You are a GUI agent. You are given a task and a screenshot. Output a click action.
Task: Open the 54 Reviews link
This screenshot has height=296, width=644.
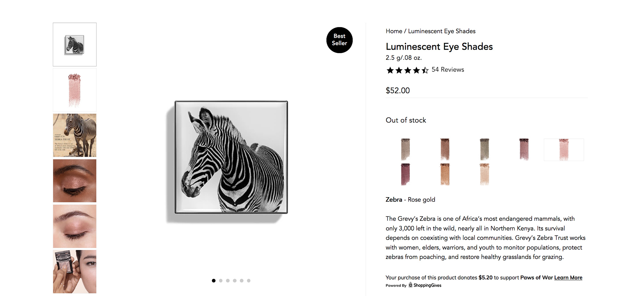(448, 70)
